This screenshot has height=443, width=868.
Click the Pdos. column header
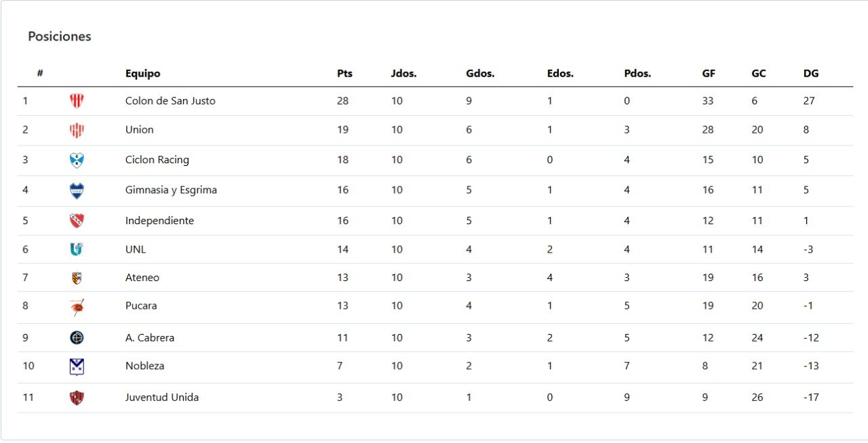tap(637, 74)
